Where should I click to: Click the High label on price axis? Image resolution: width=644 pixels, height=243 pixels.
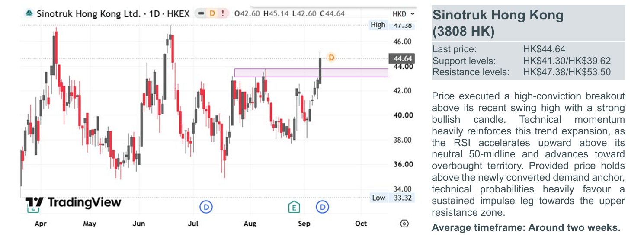378,25
